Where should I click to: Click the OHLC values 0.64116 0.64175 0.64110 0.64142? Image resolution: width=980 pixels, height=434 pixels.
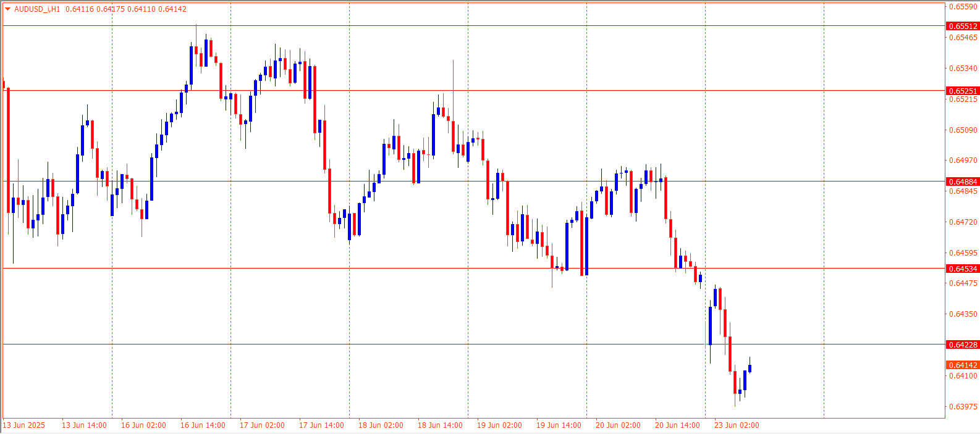(125, 9)
